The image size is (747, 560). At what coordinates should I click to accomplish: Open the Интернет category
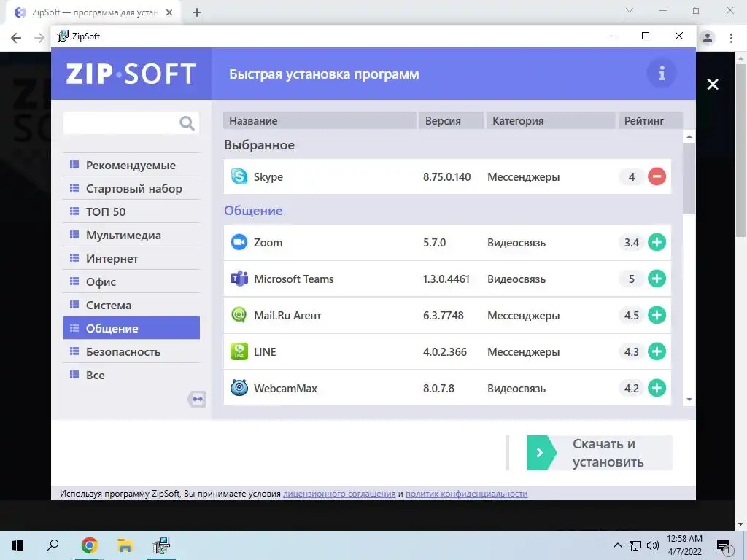coord(131,259)
